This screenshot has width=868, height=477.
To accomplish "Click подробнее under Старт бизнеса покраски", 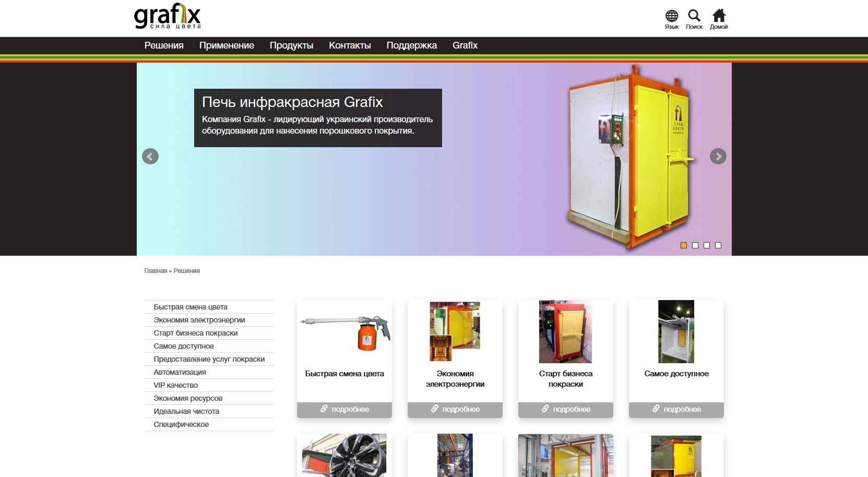I will tap(566, 410).
